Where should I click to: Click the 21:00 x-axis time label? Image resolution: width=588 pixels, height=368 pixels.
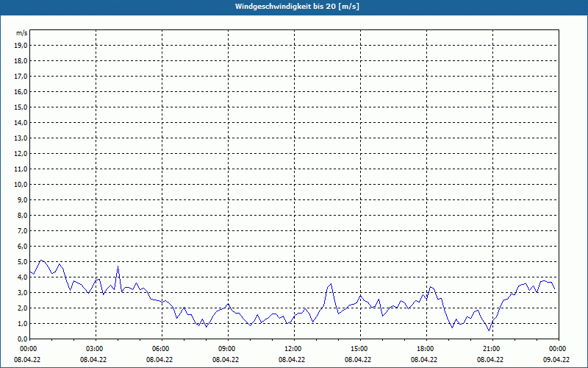click(492, 349)
